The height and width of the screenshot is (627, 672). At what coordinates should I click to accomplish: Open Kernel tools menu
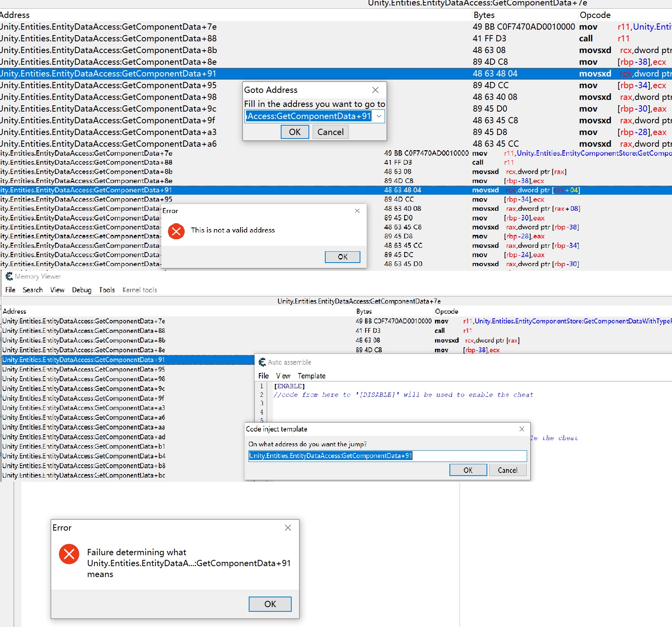pos(139,290)
